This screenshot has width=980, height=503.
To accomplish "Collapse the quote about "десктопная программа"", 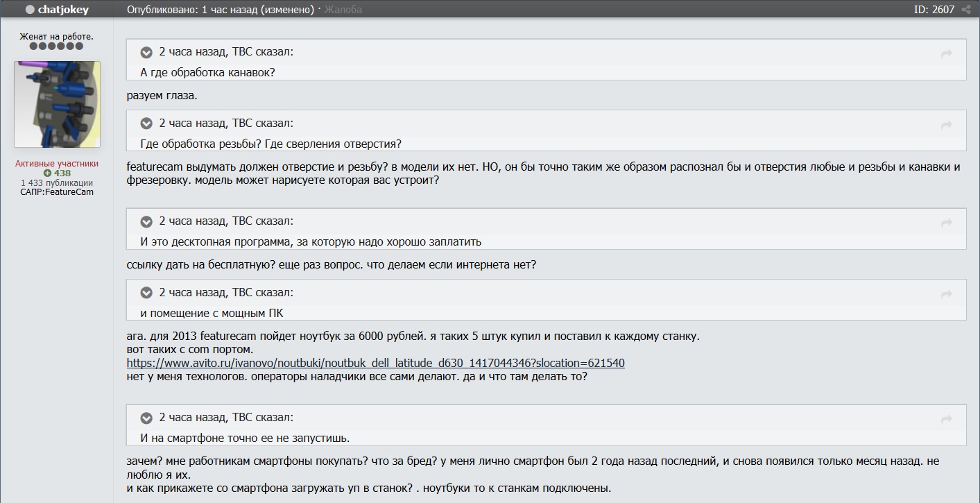I will pos(146,221).
